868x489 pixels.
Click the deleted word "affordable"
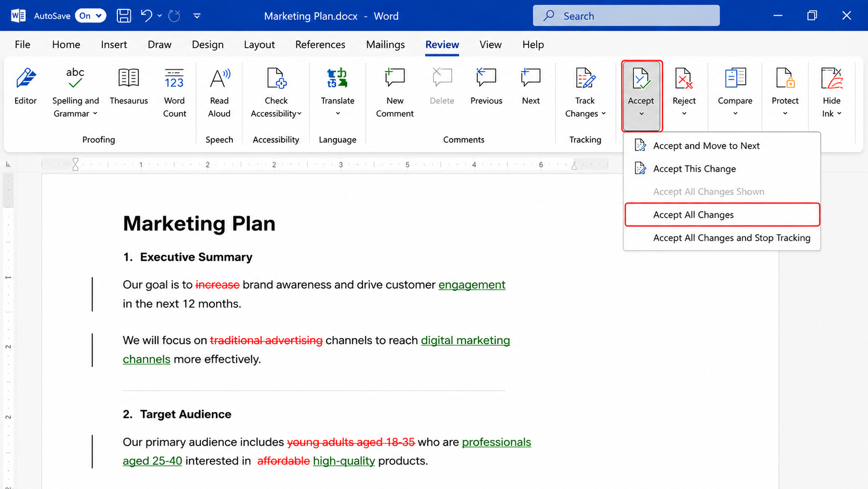(x=283, y=461)
